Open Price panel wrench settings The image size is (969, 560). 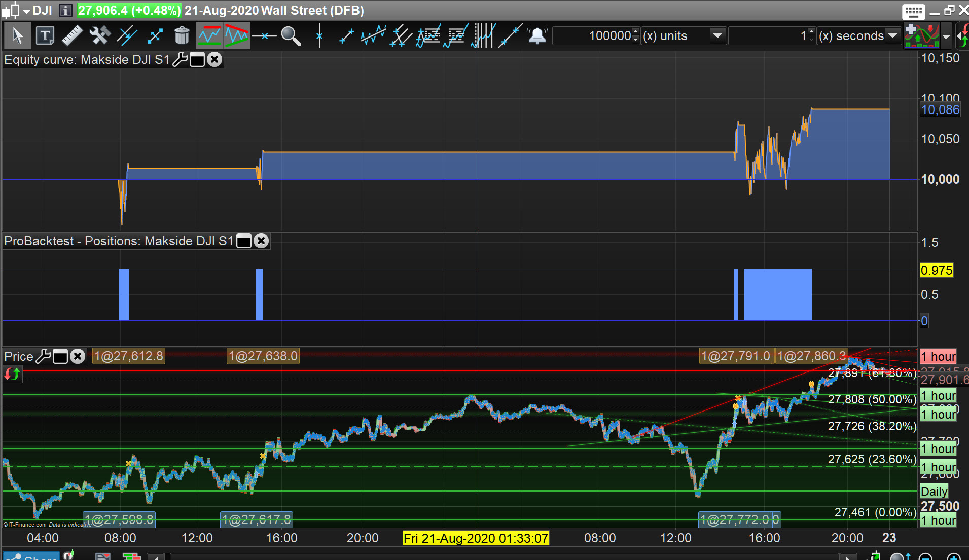pos(43,356)
